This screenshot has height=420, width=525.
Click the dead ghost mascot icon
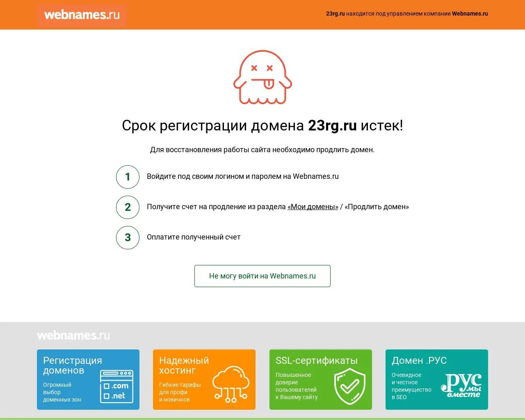tap(262, 77)
